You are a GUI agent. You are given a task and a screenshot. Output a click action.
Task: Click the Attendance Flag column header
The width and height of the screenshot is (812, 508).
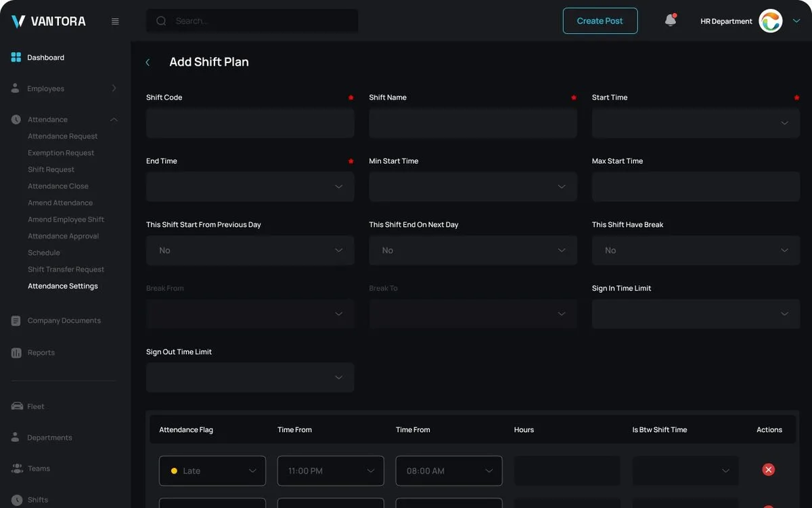pyautogui.click(x=186, y=430)
